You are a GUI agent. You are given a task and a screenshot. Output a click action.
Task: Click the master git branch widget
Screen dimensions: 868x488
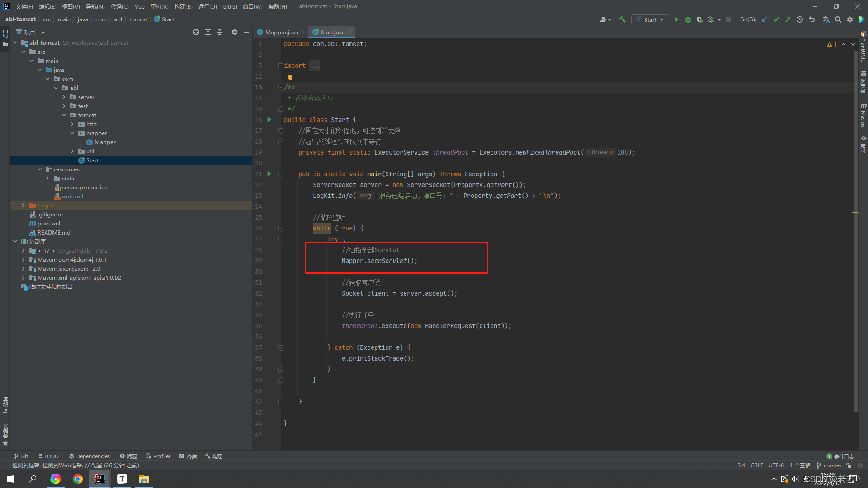click(829, 465)
